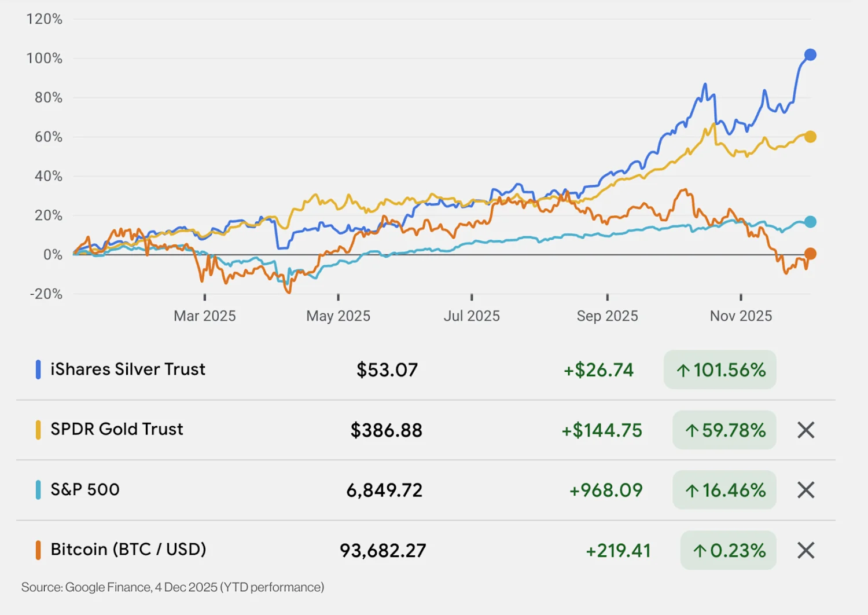The height and width of the screenshot is (615, 868).
Task: Click the yellow SPDR Gold Trust color marker
Action: click(38, 430)
